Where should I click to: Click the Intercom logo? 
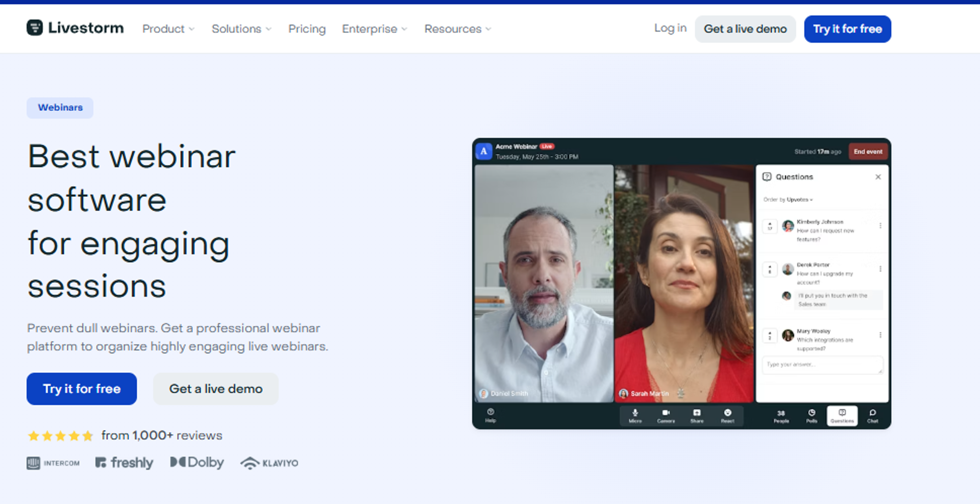[53, 463]
